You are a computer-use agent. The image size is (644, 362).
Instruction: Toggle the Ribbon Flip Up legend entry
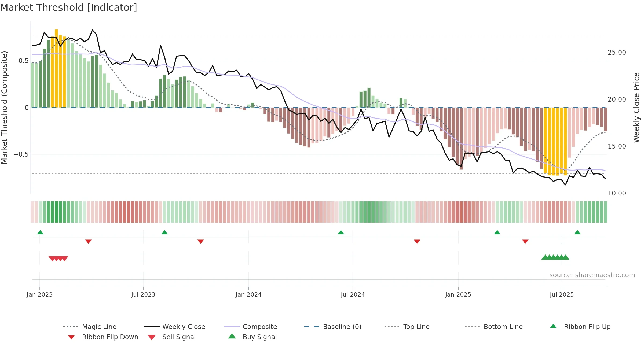coord(580,327)
